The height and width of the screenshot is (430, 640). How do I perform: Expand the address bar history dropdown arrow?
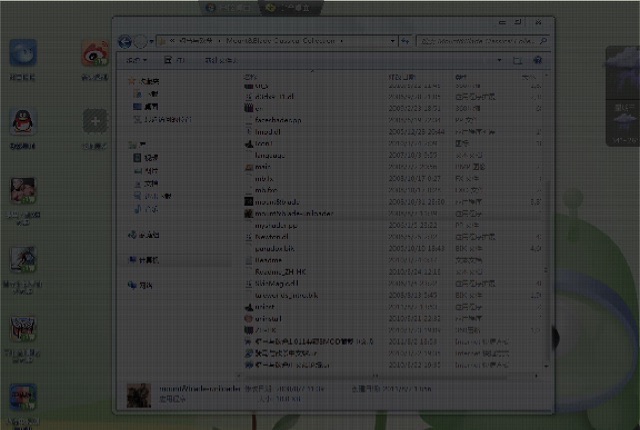(391, 41)
